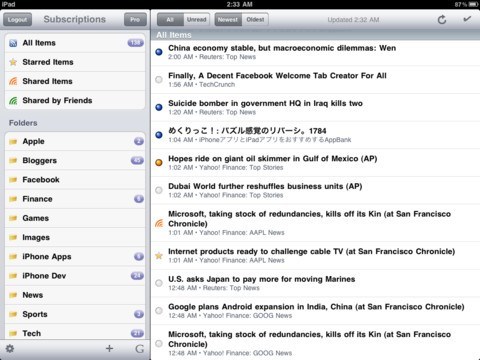Click the shared icon beside Microsoft Kin AAPL article
The height and width of the screenshot is (360, 480).
pyautogui.click(x=159, y=223)
